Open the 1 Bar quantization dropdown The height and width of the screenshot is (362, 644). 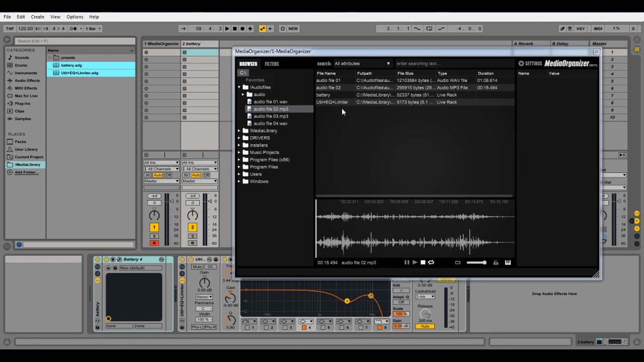click(x=93, y=29)
